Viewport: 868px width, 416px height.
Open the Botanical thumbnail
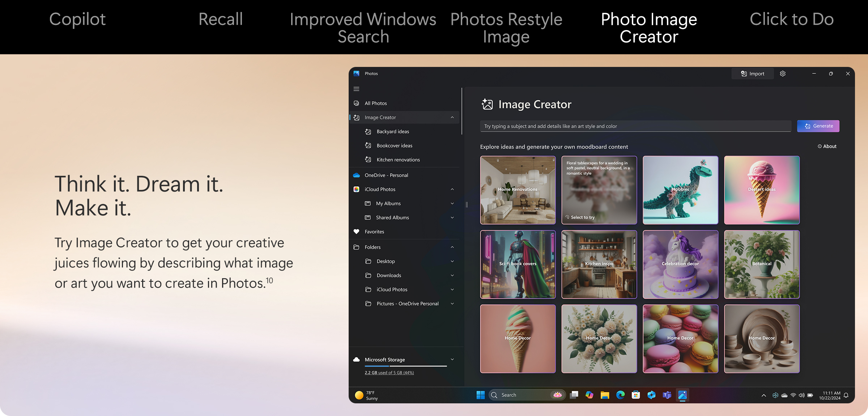pos(762,264)
